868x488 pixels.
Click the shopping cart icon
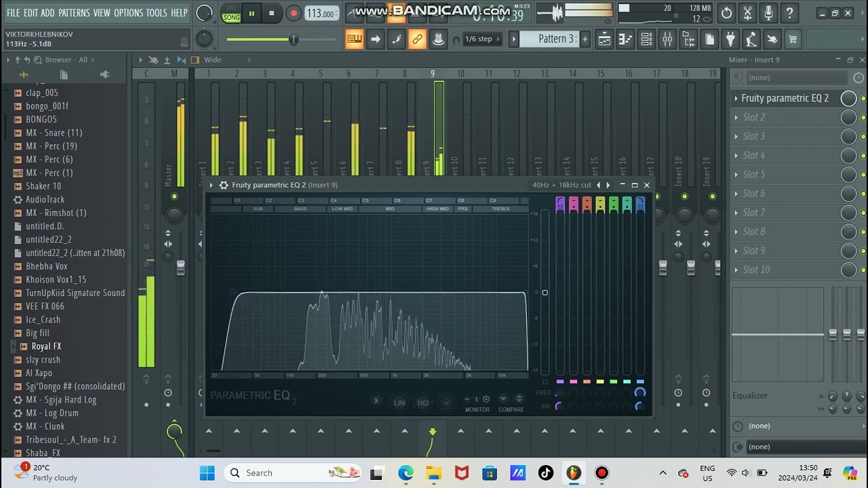click(x=792, y=39)
